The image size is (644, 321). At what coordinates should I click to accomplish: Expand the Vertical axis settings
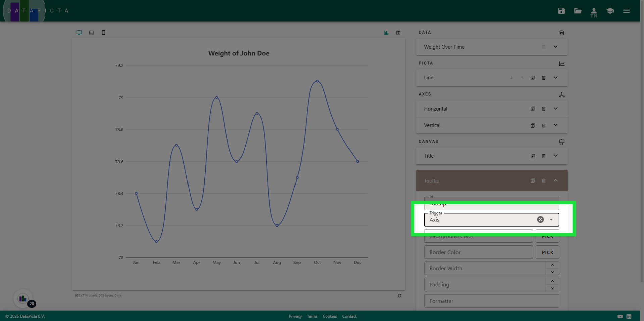(x=555, y=125)
